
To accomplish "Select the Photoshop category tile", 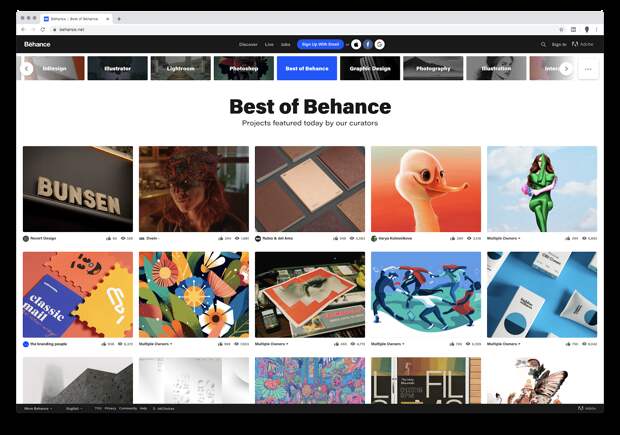I will click(x=244, y=68).
